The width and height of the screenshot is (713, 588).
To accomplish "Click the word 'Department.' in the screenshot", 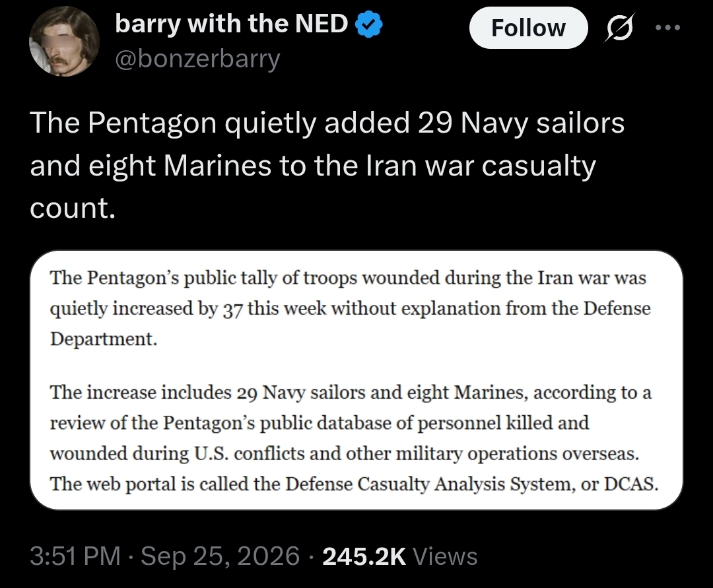I will (104, 339).
